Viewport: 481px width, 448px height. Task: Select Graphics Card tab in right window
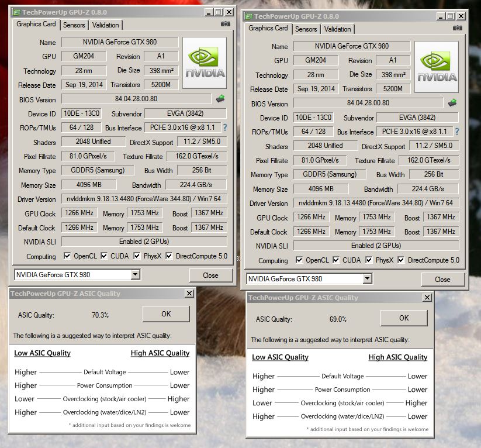click(268, 28)
